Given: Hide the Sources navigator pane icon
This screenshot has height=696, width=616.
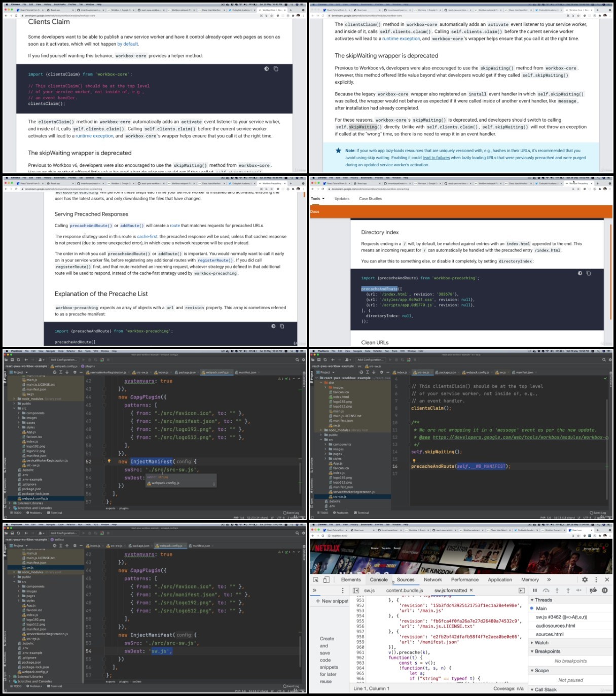Looking at the screenshot, I should click(x=356, y=591).
